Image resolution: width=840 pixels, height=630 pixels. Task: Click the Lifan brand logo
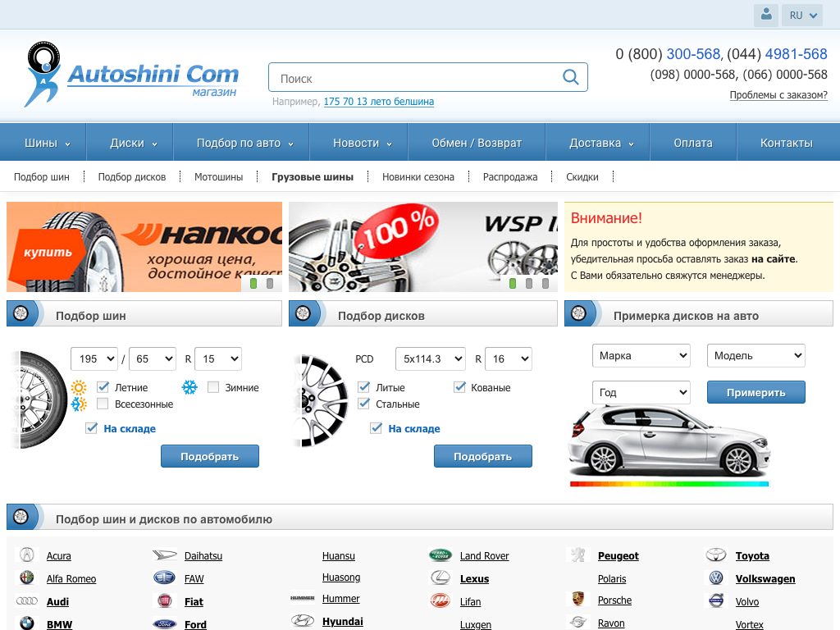441,601
